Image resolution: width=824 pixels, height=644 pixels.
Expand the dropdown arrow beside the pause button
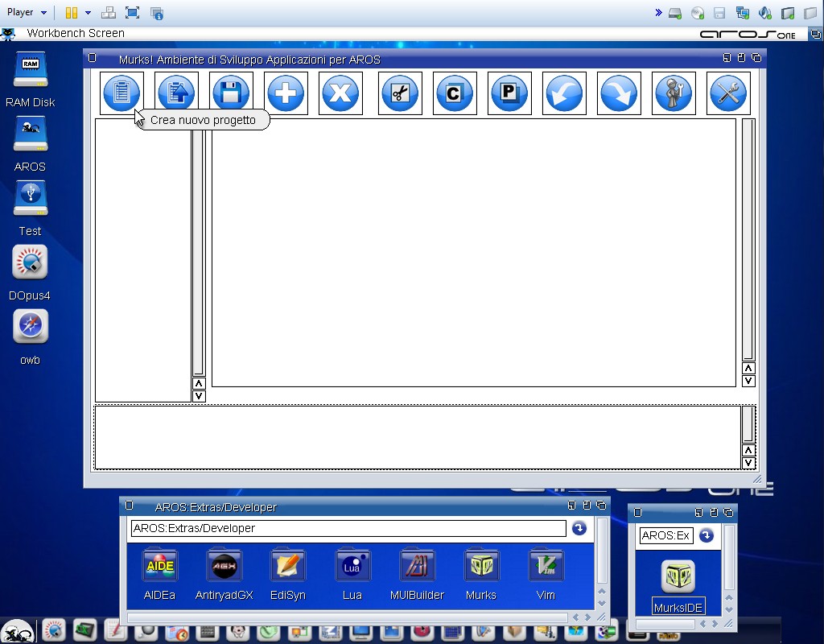point(88,13)
